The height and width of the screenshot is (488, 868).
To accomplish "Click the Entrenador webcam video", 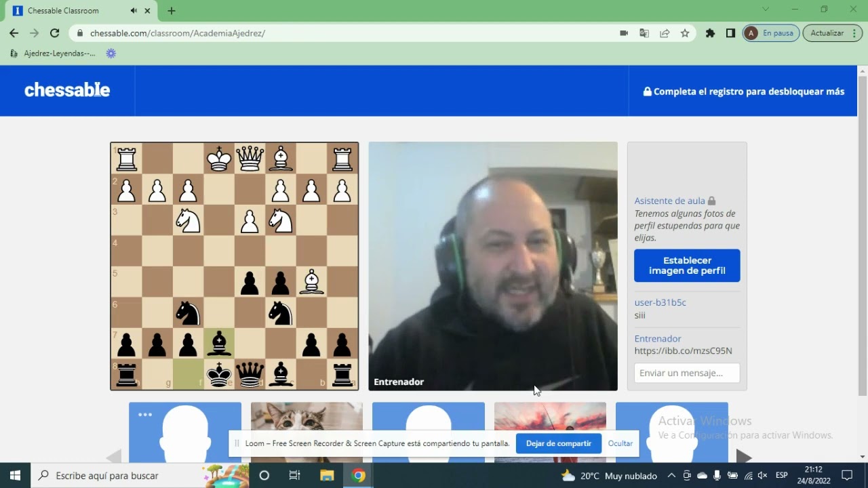I will [x=493, y=266].
